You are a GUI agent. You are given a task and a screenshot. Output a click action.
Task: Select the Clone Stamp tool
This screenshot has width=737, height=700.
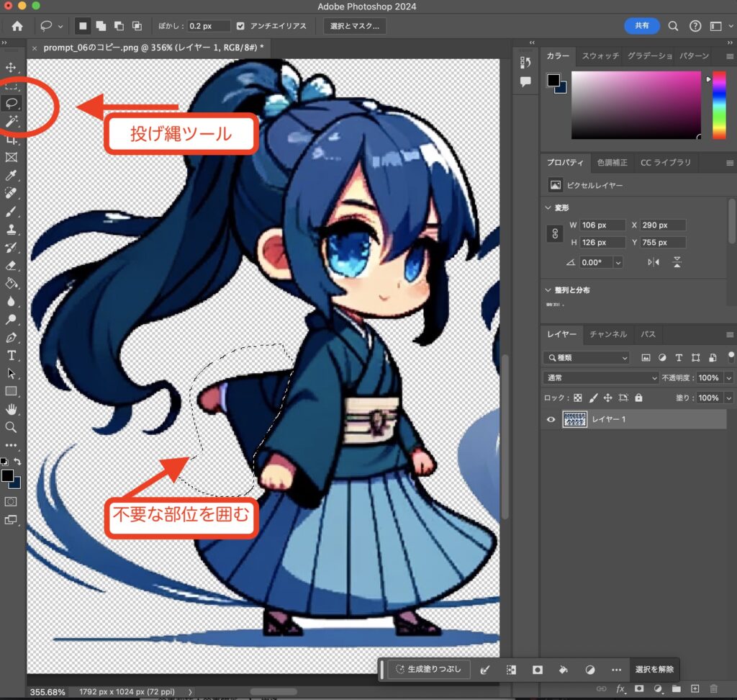12,229
